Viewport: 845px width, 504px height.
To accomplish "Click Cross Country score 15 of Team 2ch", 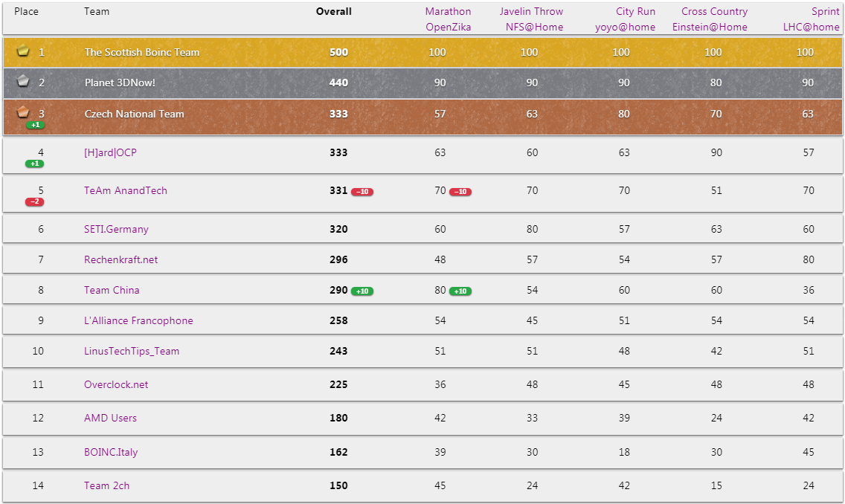I will (716, 485).
